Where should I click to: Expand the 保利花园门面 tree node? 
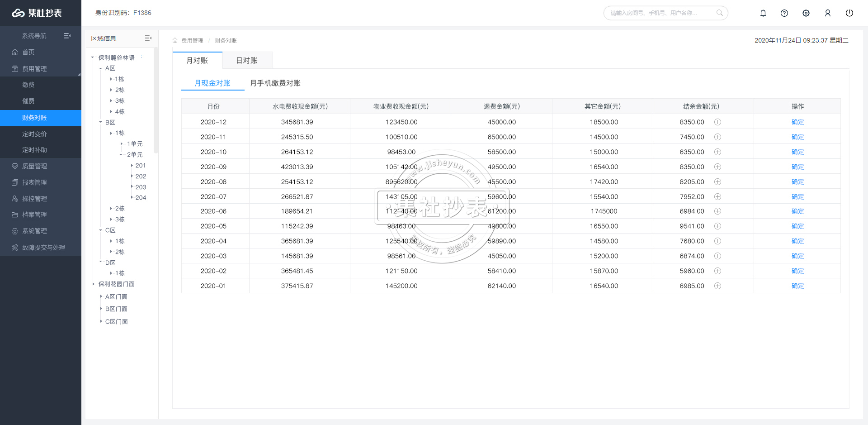point(94,284)
